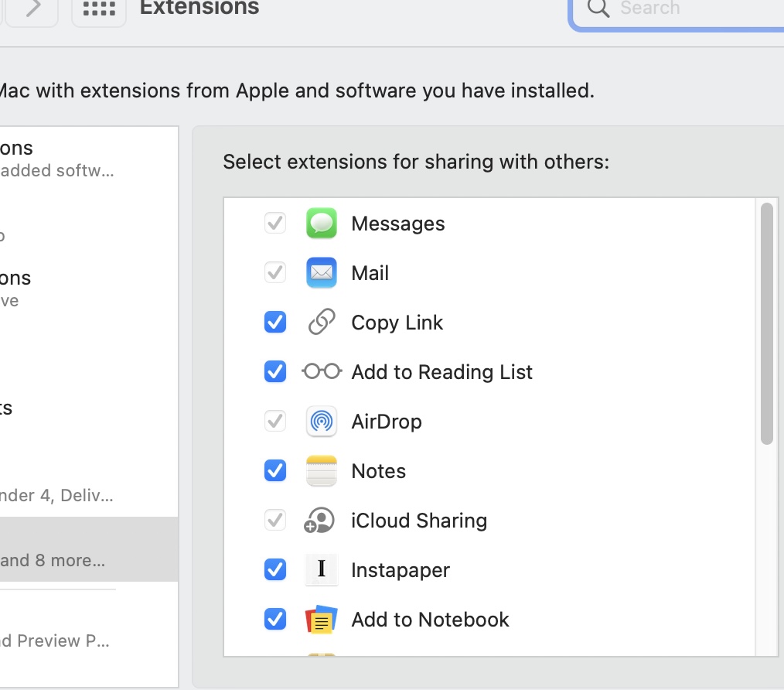Select the 'Notes' label

pos(379,471)
